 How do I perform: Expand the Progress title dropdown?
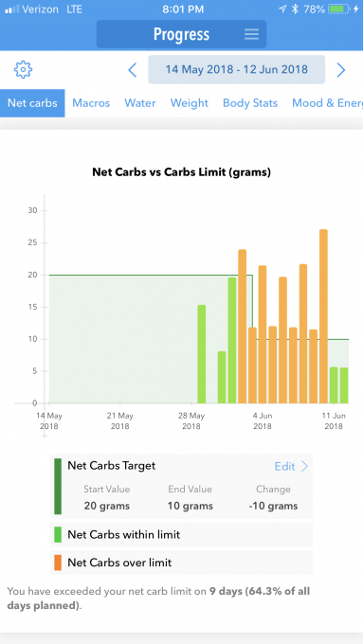[181, 34]
